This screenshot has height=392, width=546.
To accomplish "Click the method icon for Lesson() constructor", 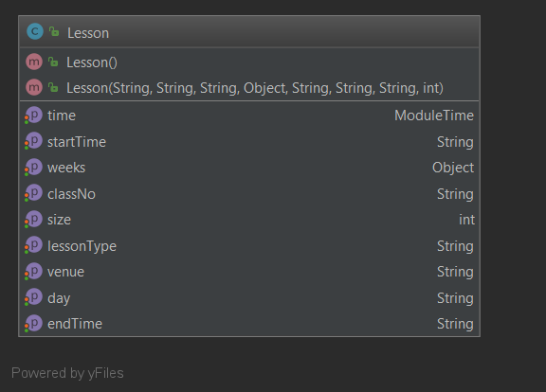I will coord(34,62).
